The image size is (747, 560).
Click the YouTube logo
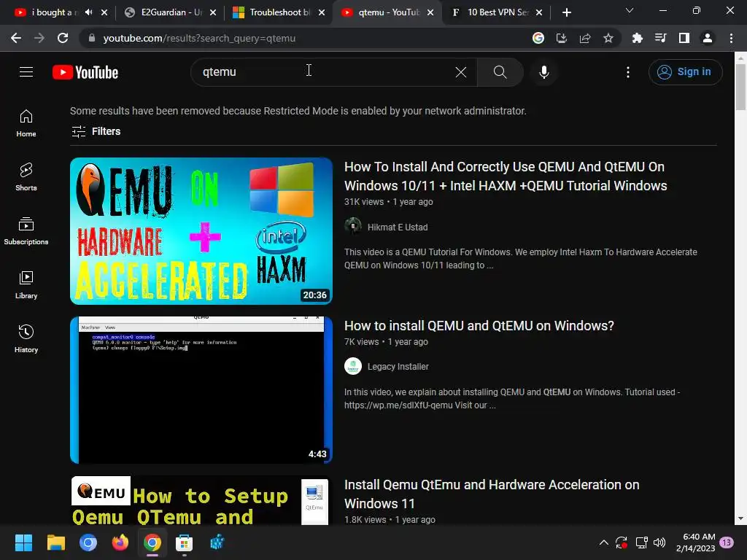coord(85,72)
